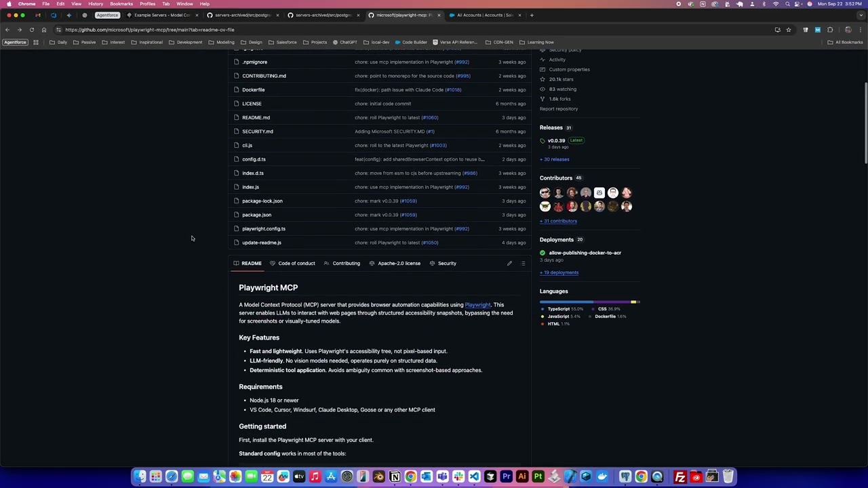Click the 20.1k stars link
868x488 pixels.
tap(561, 79)
